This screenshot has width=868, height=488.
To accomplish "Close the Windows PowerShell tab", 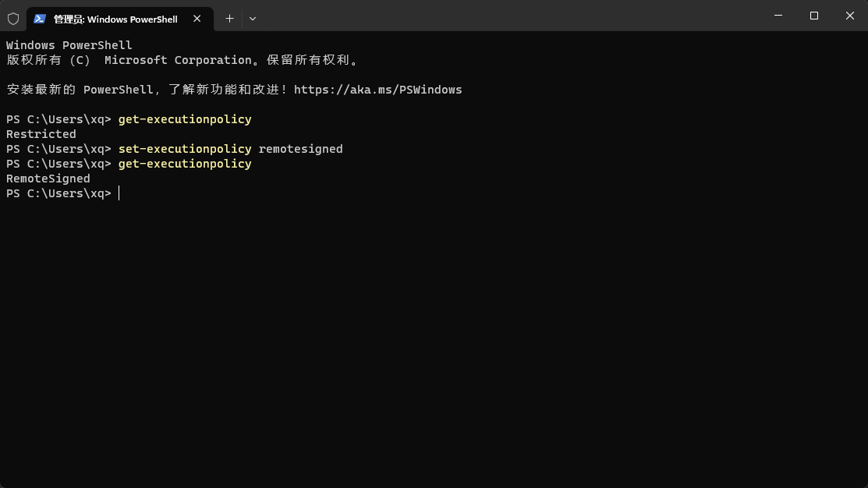I will pyautogui.click(x=197, y=19).
